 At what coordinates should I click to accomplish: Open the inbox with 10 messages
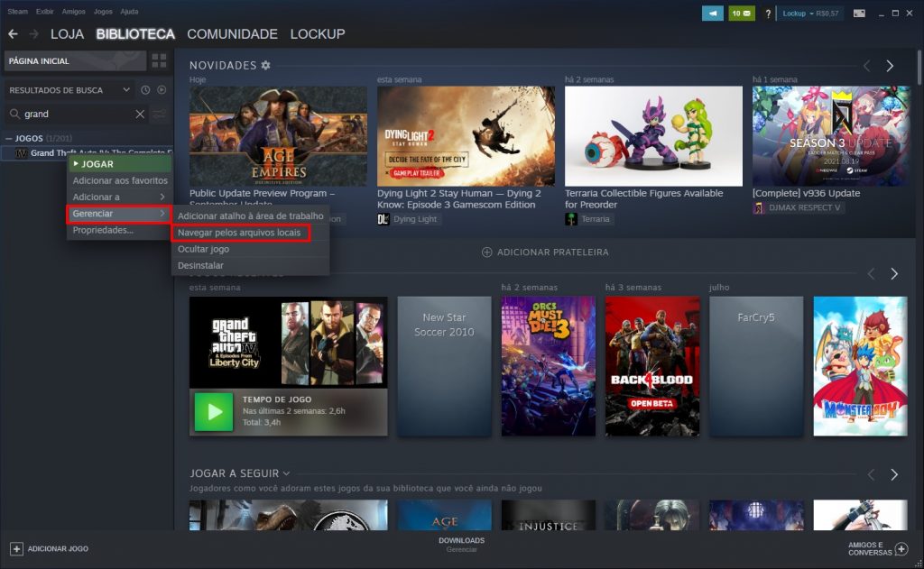742,14
